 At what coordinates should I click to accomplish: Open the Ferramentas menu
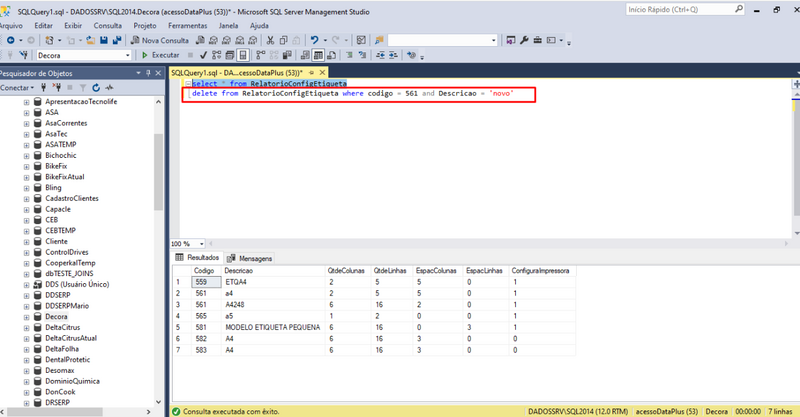[188, 26]
